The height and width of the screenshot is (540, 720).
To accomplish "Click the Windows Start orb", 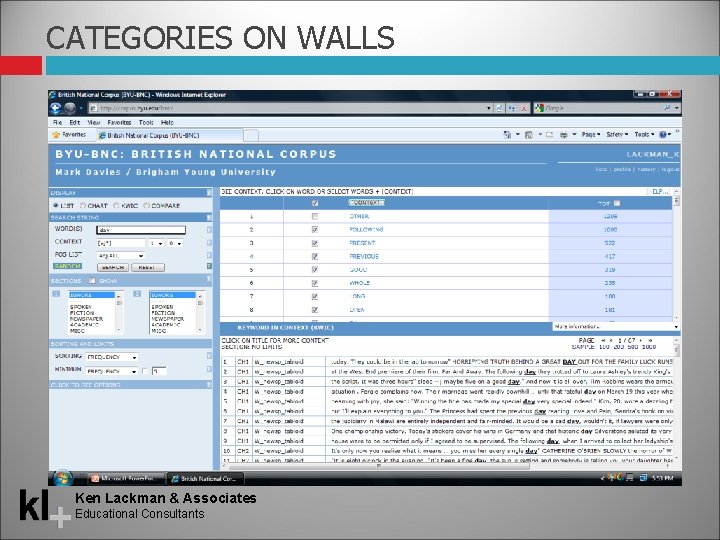I will click(62, 478).
